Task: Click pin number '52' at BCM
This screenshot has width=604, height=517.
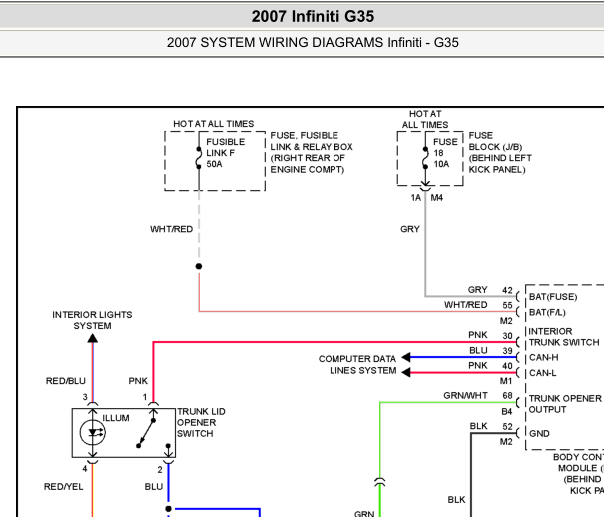Action: (507, 427)
